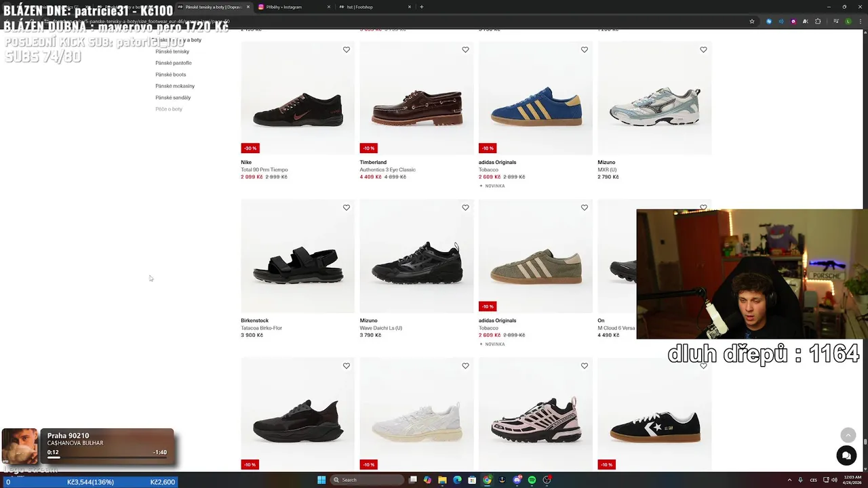Open the volume control in system tray

click(x=834, y=480)
